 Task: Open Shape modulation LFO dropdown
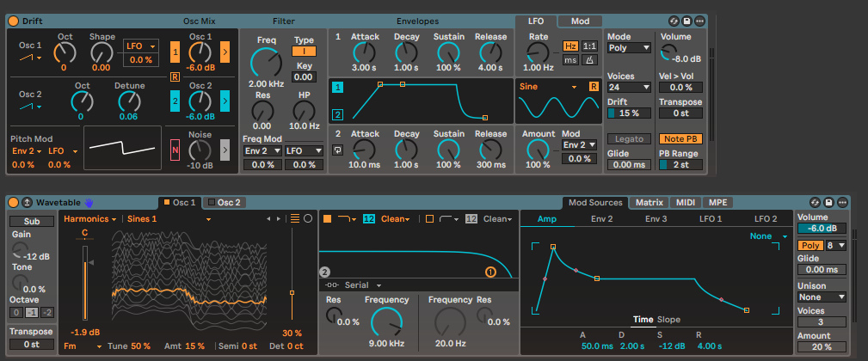(140, 46)
